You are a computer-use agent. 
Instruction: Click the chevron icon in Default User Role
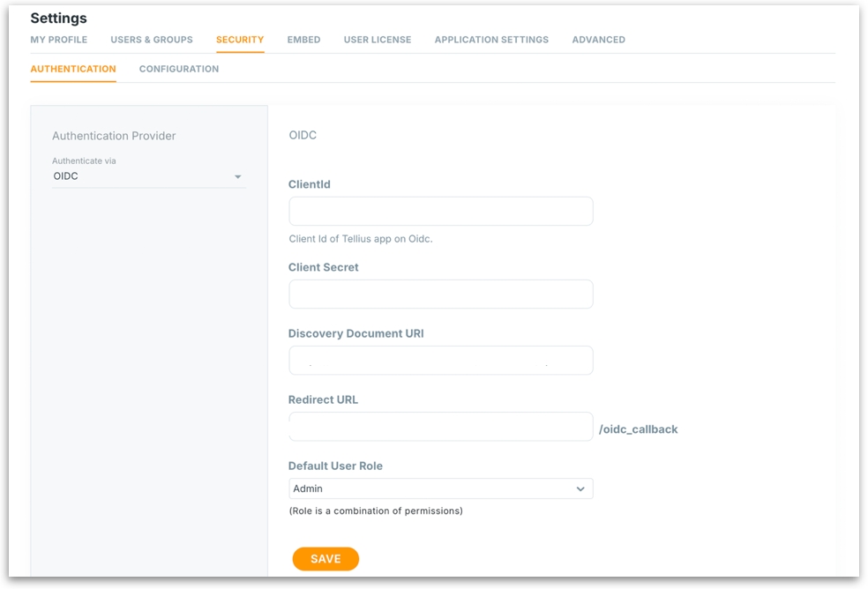(580, 489)
